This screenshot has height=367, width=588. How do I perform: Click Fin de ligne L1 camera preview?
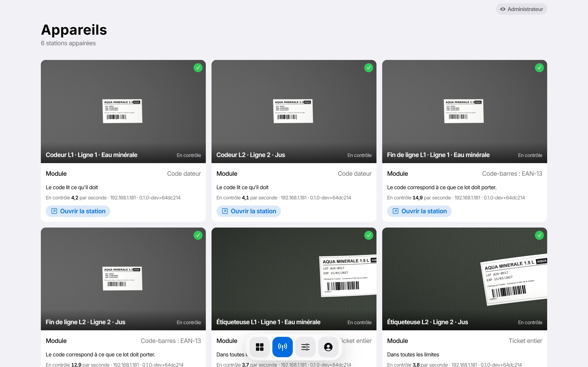point(464,111)
